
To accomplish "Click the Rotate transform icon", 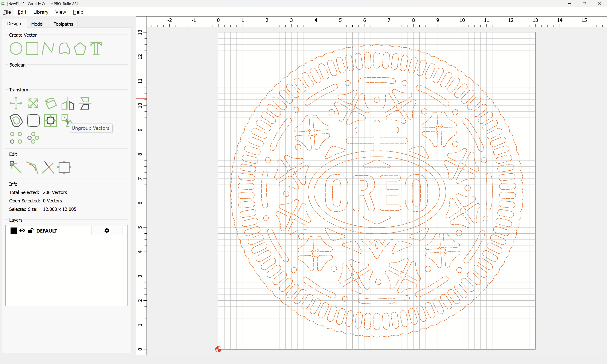I will (x=51, y=103).
